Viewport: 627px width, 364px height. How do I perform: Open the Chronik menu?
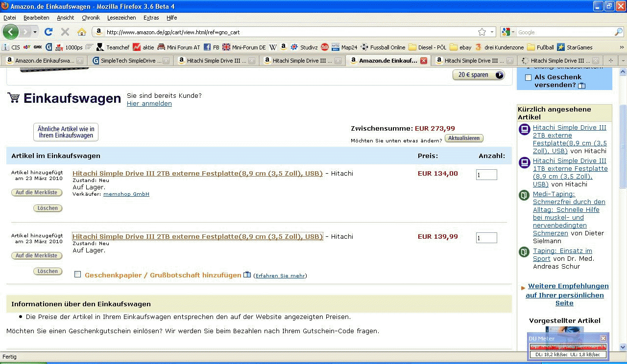91,18
